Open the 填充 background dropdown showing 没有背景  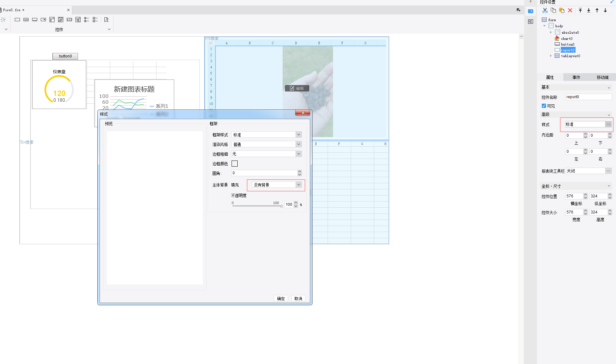(x=276, y=185)
